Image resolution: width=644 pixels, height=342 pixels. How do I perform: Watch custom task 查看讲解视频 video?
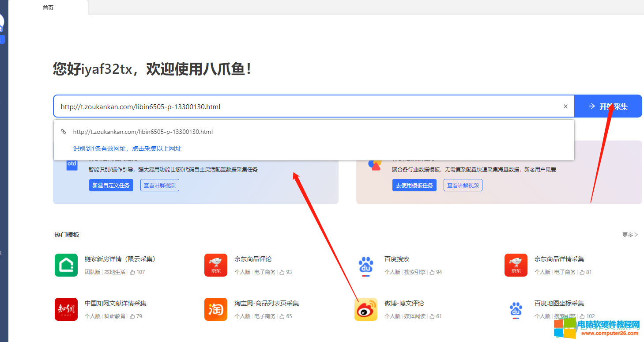[160, 185]
